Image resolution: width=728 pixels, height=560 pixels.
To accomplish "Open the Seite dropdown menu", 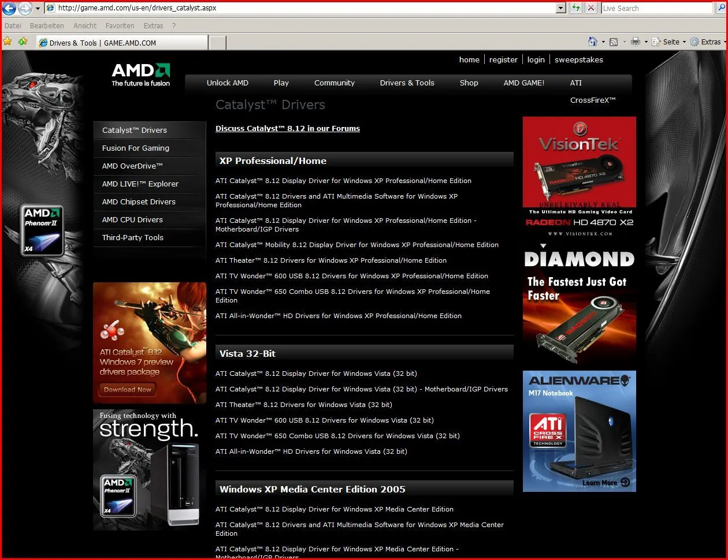I will point(670,42).
